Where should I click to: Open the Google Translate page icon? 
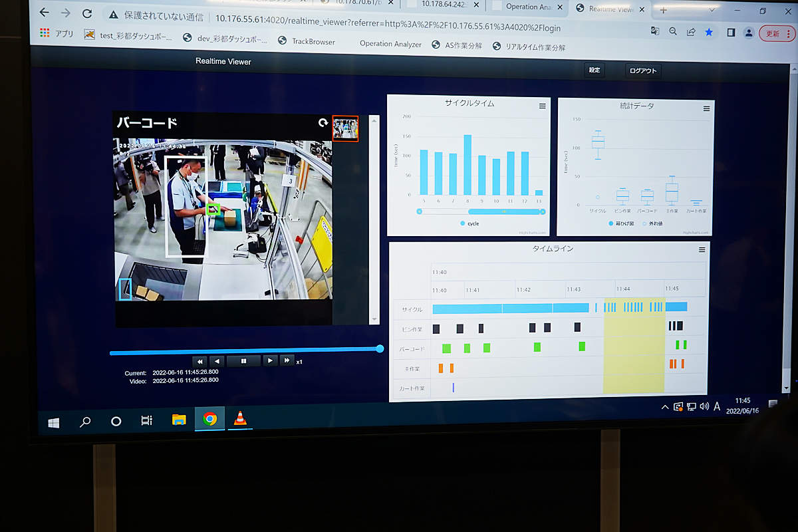[655, 31]
